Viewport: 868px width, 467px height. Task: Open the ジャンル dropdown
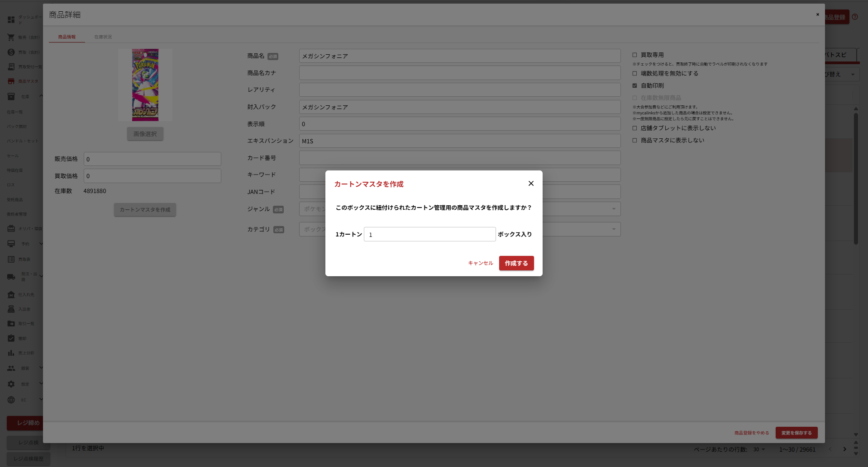(613, 209)
